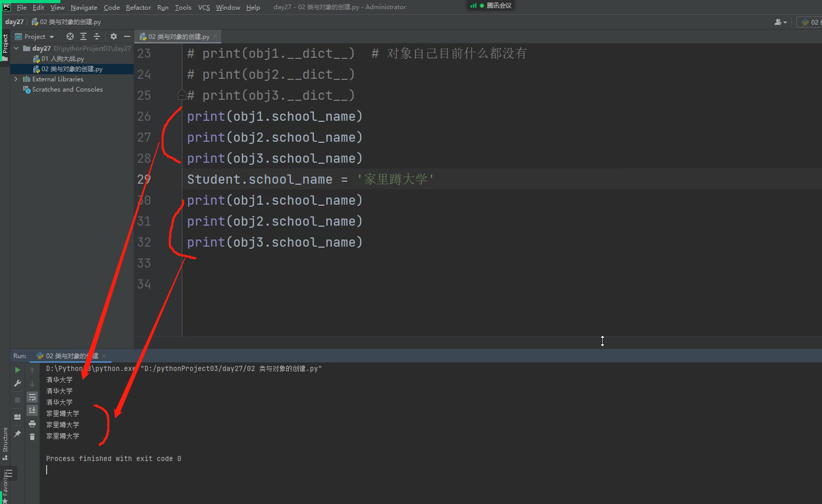Close the Run tab 02 类与对象的创建

(x=104, y=356)
